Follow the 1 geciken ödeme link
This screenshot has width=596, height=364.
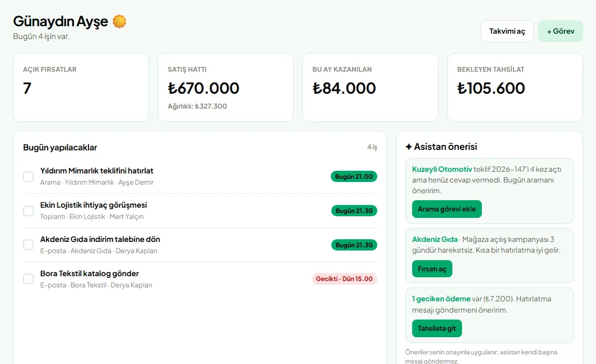coord(441,299)
